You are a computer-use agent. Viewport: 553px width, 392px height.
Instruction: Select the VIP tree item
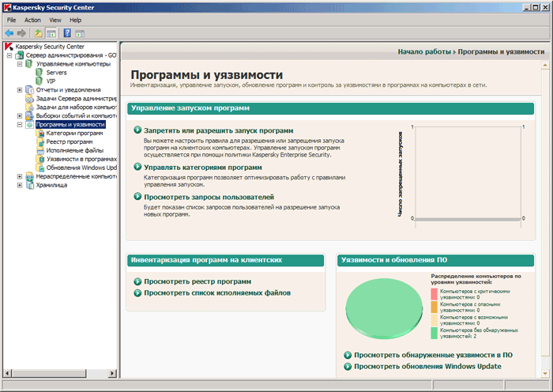coord(51,81)
